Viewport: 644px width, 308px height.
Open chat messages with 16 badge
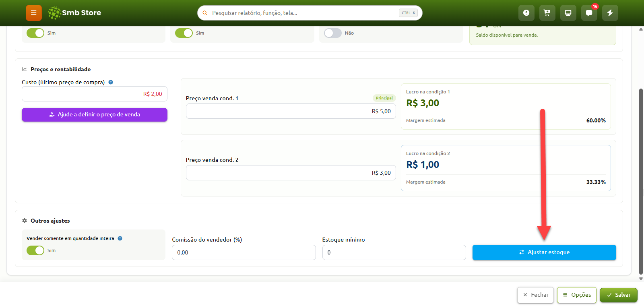tap(589, 13)
